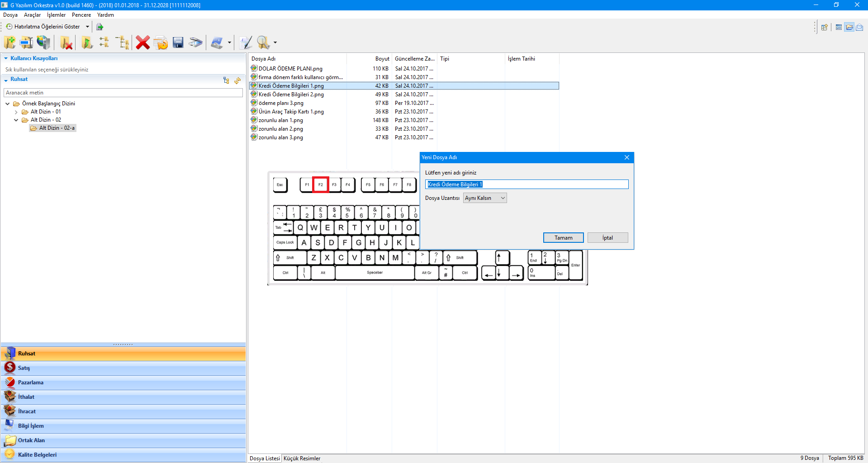868x463 pixels.
Task: Click the Tamam button
Action: click(x=563, y=238)
